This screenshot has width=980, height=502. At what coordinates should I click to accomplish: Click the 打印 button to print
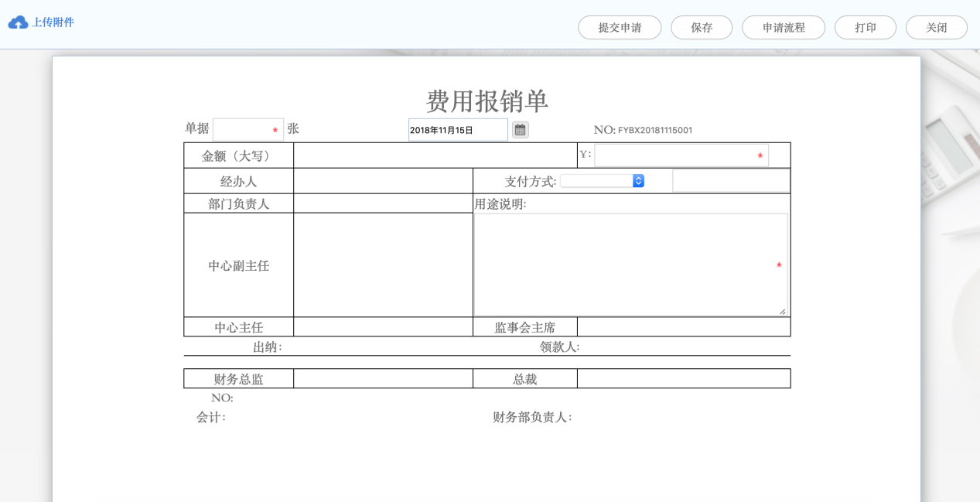coord(865,27)
